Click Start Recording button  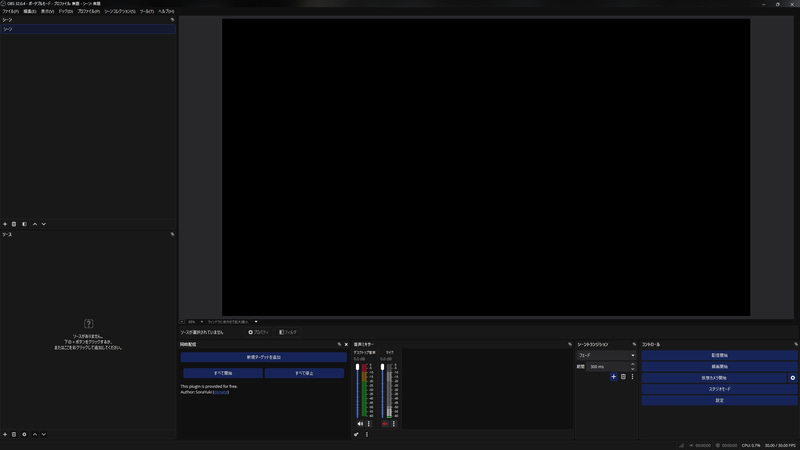pos(719,366)
